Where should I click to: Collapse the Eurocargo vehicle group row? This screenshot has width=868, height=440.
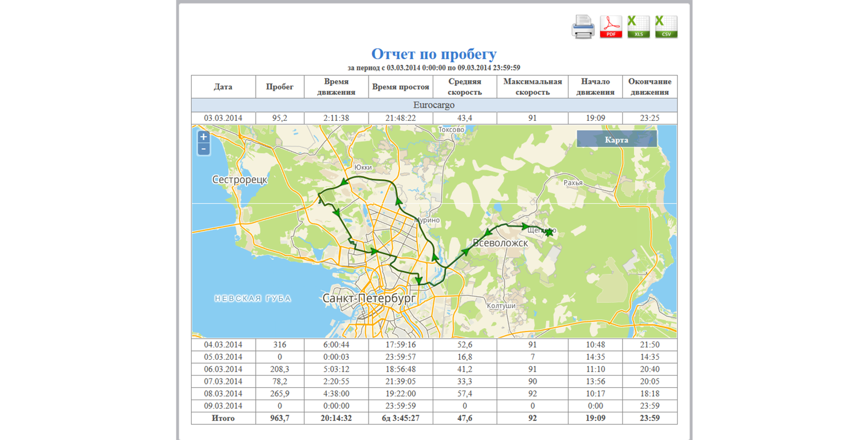(434, 105)
